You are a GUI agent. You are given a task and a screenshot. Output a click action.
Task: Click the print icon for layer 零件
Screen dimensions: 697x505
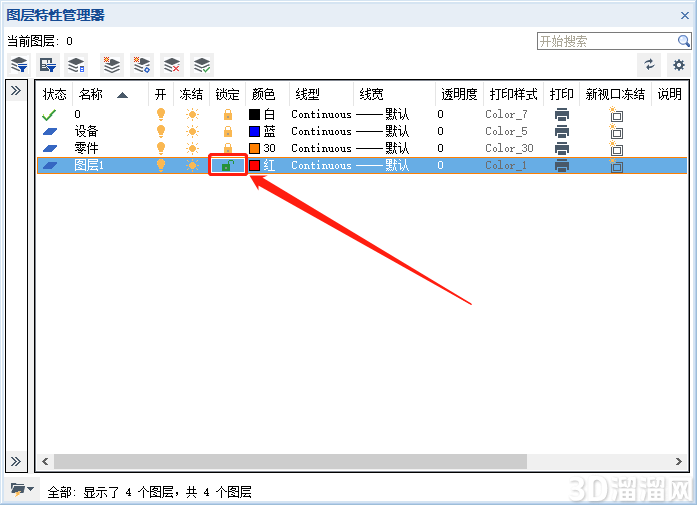[x=562, y=148]
